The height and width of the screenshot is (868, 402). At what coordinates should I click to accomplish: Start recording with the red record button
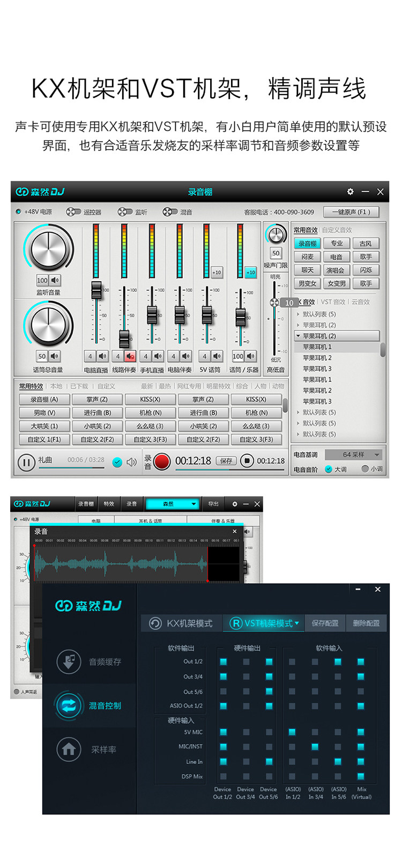pos(162,461)
